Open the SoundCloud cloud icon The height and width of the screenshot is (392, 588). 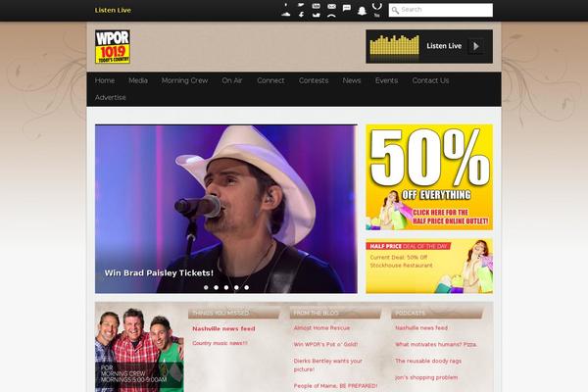click(286, 14)
